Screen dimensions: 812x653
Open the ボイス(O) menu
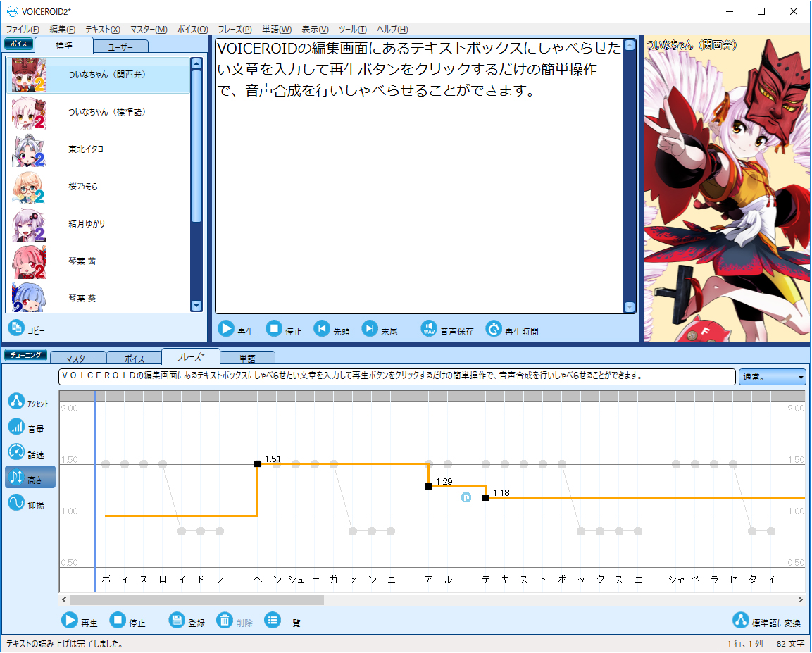(193, 30)
